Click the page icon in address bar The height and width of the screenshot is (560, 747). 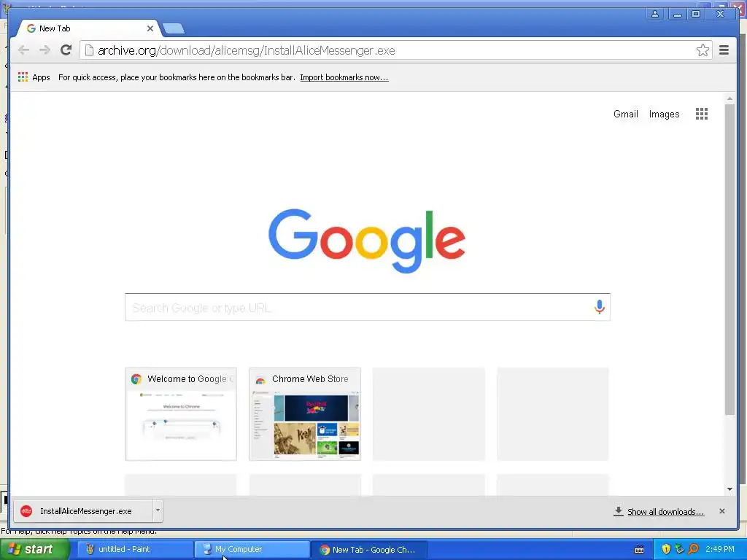coord(89,50)
